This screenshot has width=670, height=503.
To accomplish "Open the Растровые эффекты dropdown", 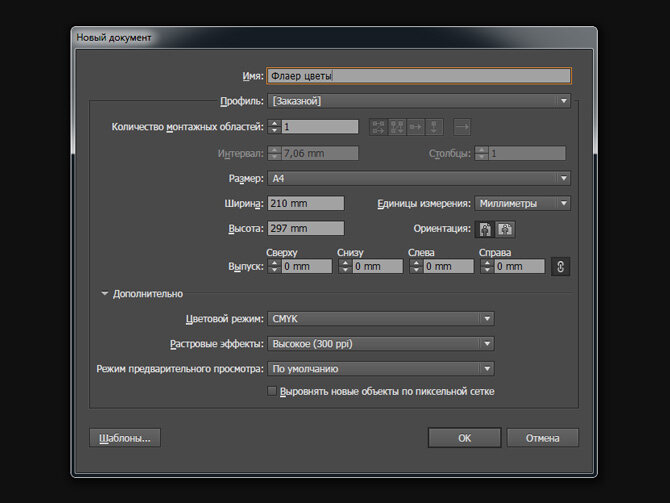I will point(381,344).
